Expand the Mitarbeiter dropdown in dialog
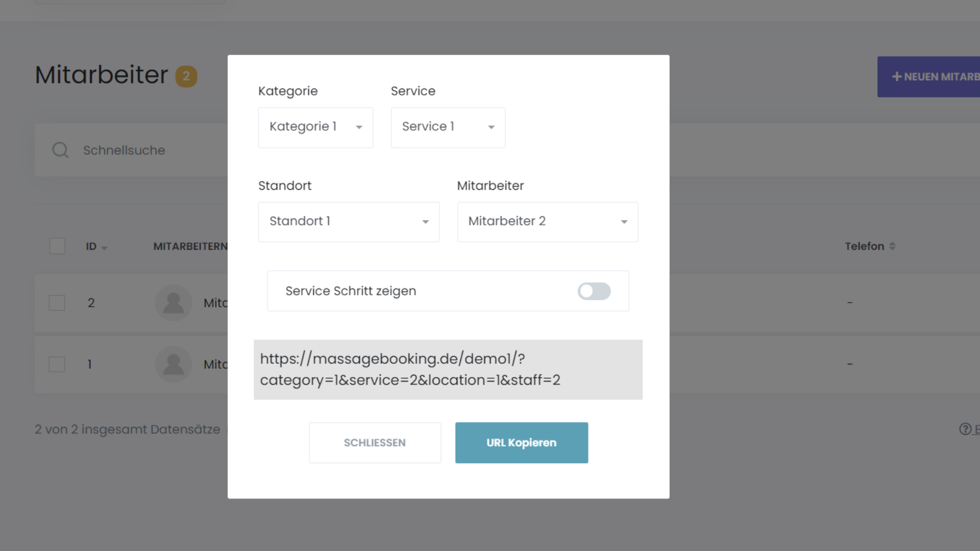This screenshot has height=551, width=980. [547, 221]
